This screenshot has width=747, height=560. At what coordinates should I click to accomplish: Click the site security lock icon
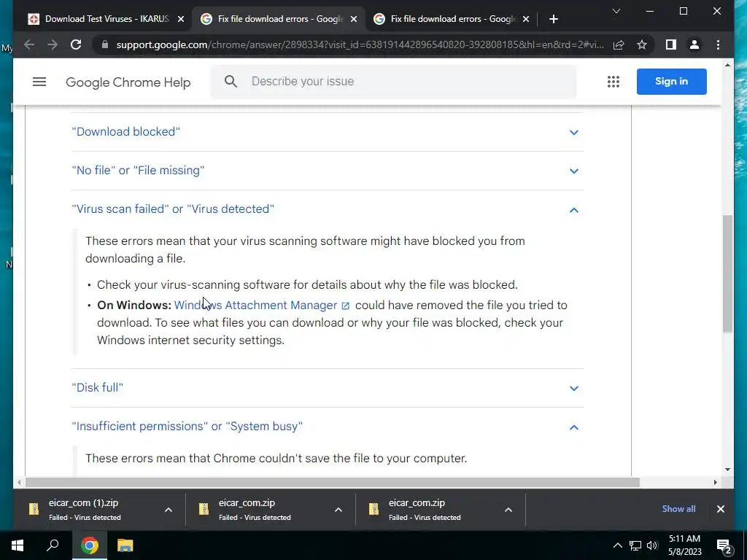105,44
